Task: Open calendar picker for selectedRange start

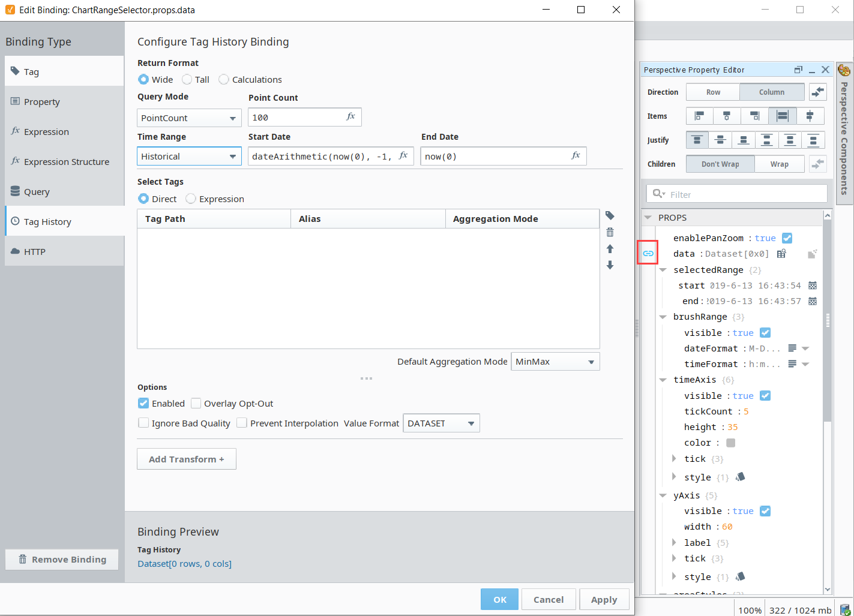Action: [813, 286]
